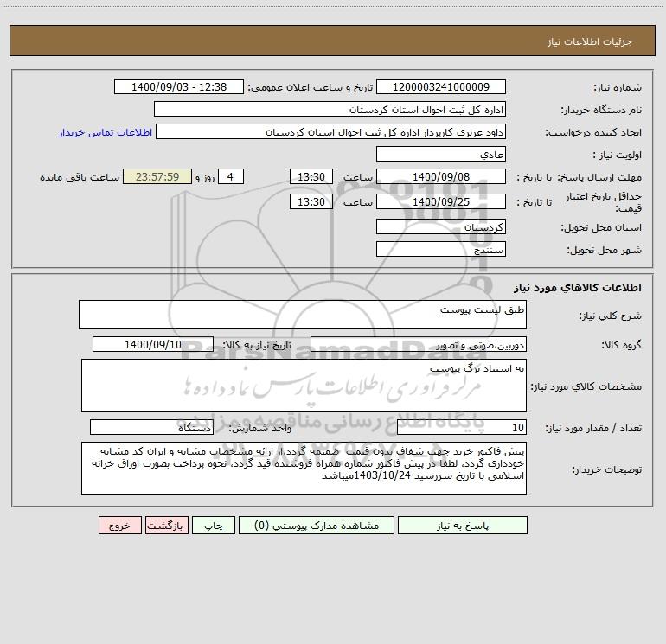Click price validity date 1400/09/25
Screen dimensions: 666x644
pyautogui.click(x=441, y=201)
